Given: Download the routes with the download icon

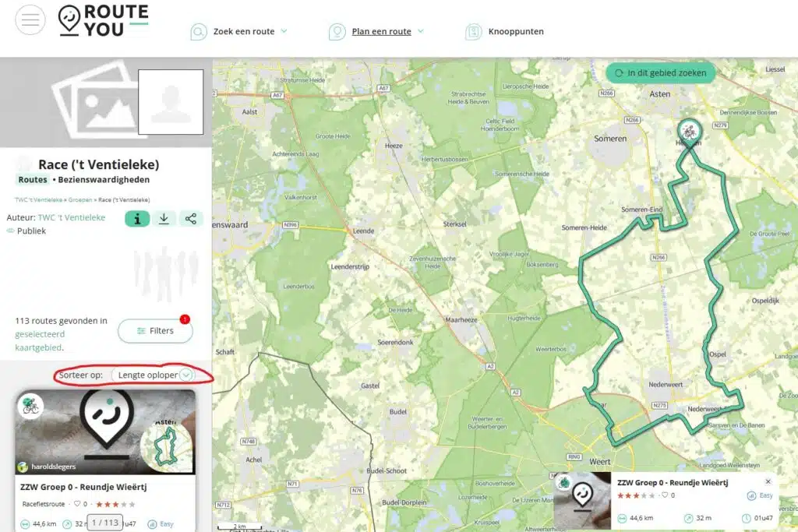Looking at the screenshot, I should 164,219.
